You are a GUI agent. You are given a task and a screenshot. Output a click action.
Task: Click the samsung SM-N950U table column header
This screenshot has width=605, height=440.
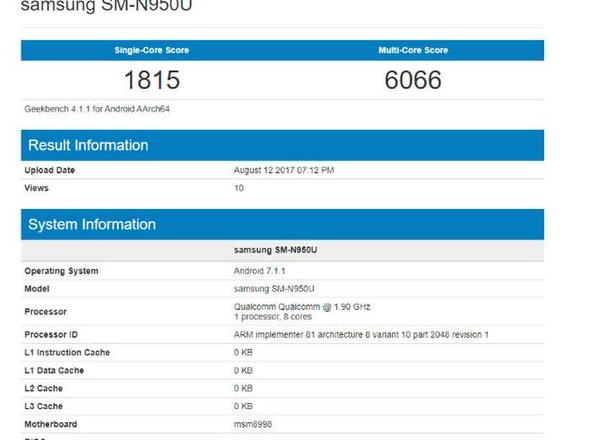[x=275, y=250]
